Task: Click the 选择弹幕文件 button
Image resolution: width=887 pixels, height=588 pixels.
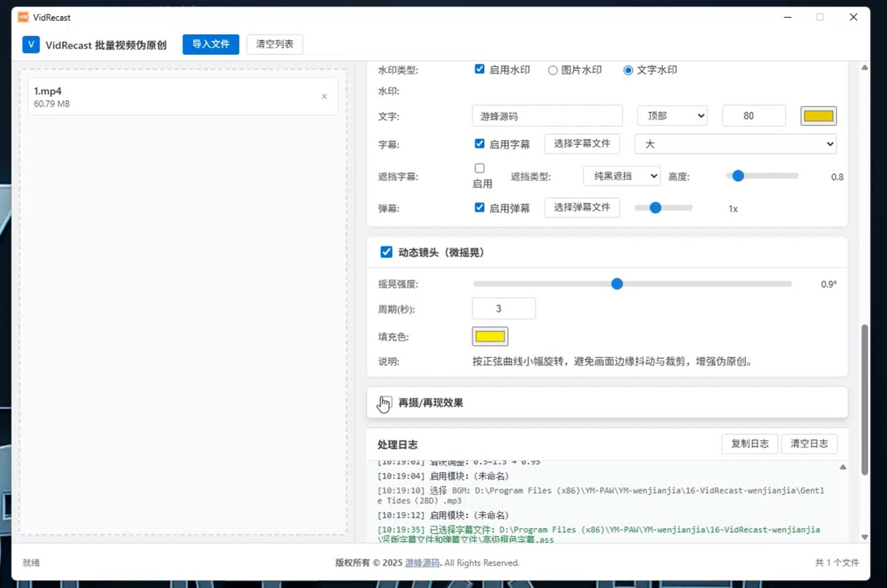Action: coord(582,207)
